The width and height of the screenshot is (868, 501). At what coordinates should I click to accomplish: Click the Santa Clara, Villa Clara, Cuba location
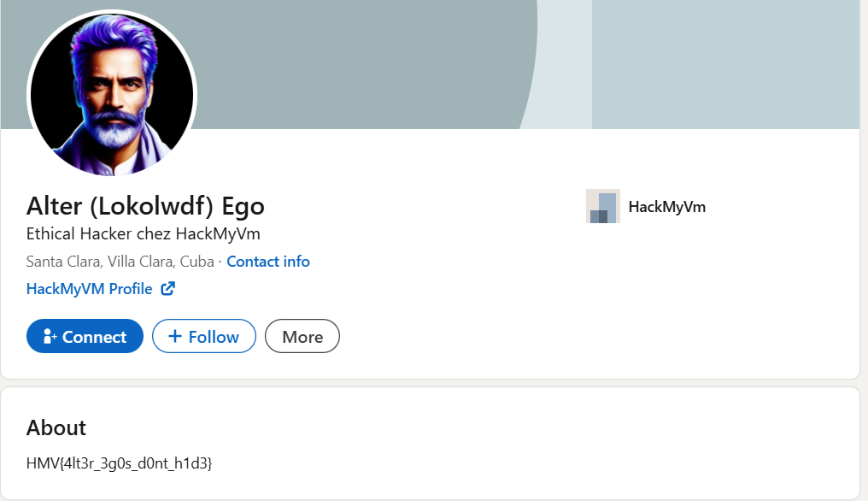tap(120, 262)
